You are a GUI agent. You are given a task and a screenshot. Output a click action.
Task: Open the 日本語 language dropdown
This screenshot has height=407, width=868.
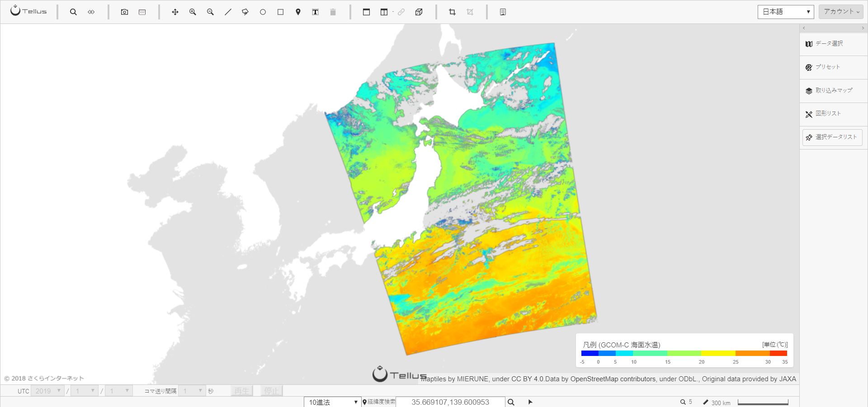tap(786, 12)
